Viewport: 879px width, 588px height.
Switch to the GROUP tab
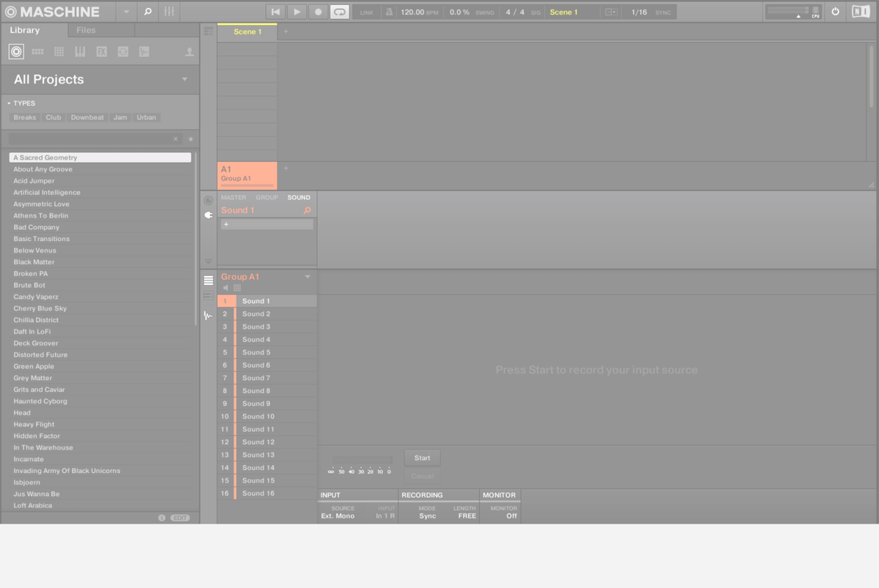coord(267,198)
